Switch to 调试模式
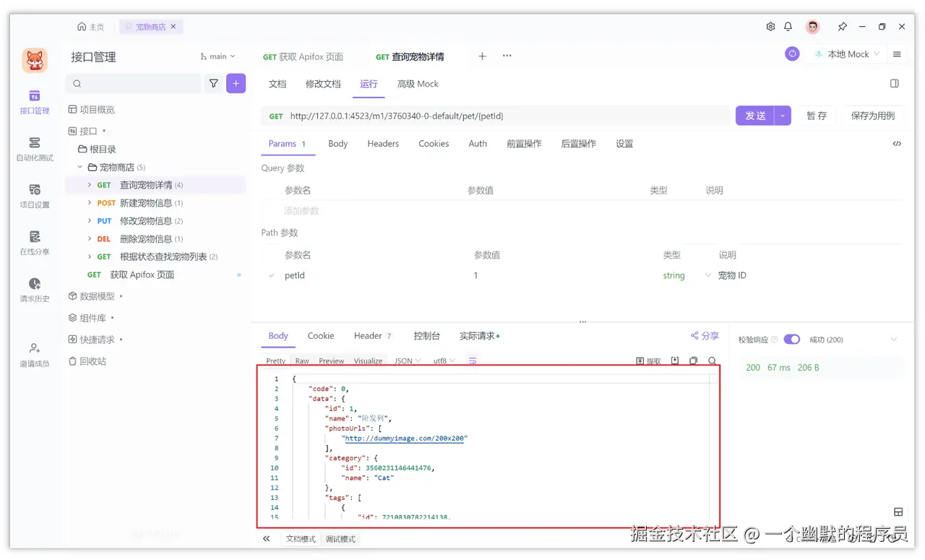This screenshot has width=925, height=560. tap(340, 539)
